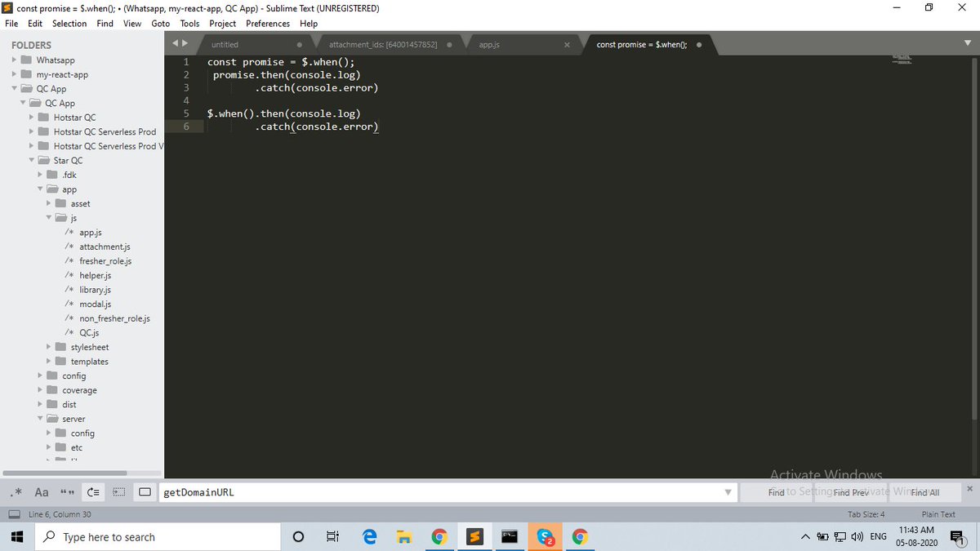The image size is (980, 551).
Task: Click the Find All button
Action: (x=924, y=492)
